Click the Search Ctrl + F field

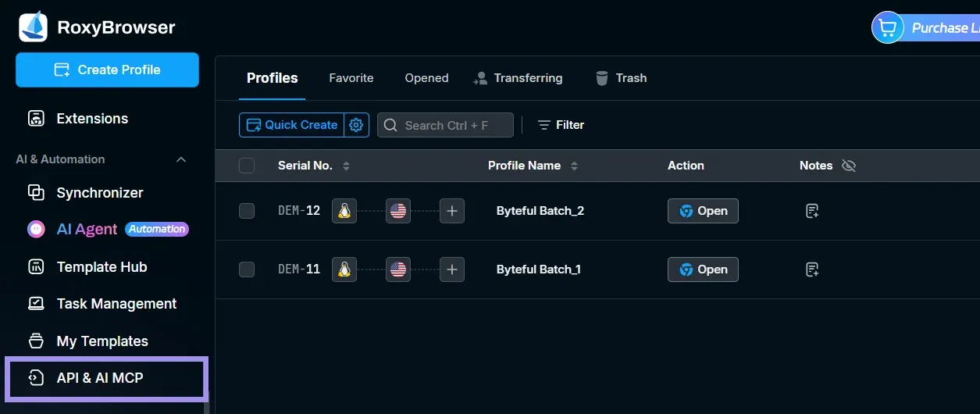click(445, 125)
